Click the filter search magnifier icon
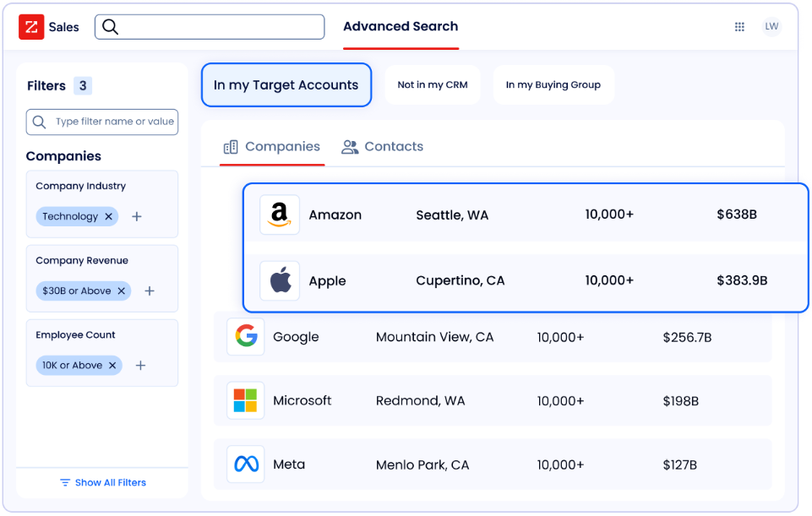This screenshot has width=812, height=516. point(39,122)
